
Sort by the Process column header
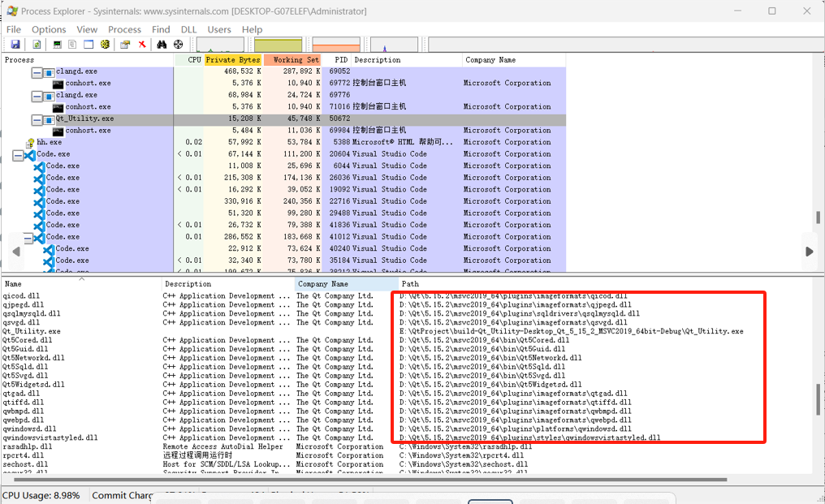pyautogui.click(x=88, y=60)
